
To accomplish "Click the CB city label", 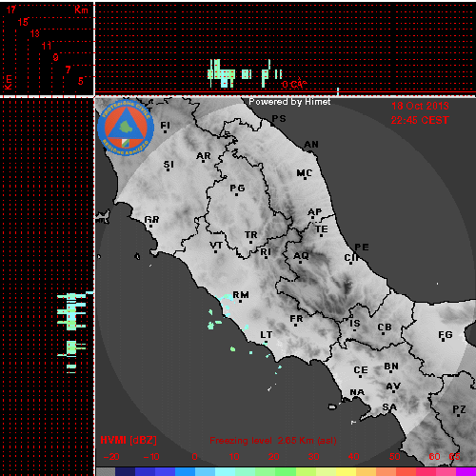I will click(385, 327).
